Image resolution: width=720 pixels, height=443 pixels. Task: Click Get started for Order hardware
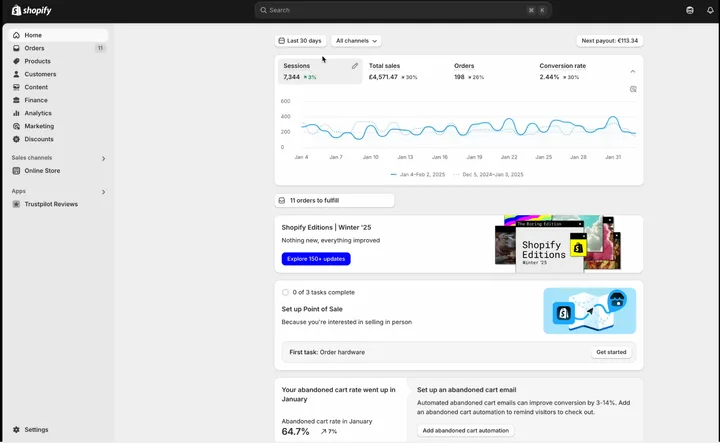coord(611,352)
